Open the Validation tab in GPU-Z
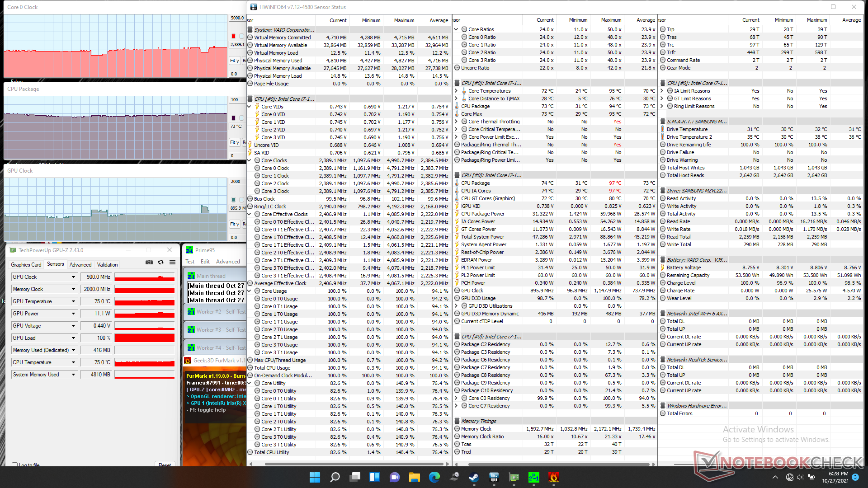Screen dimensions: 868x488 coord(108,265)
